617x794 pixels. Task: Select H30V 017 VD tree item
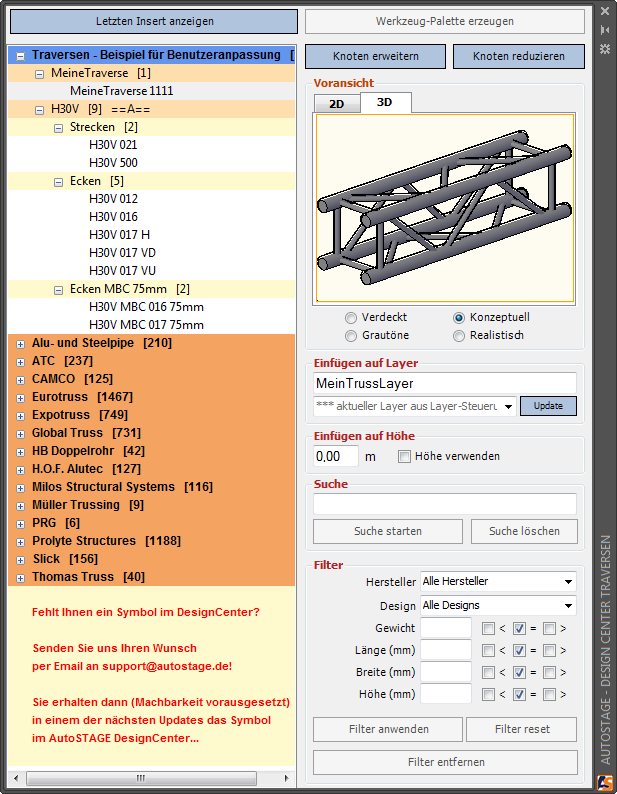click(122, 252)
